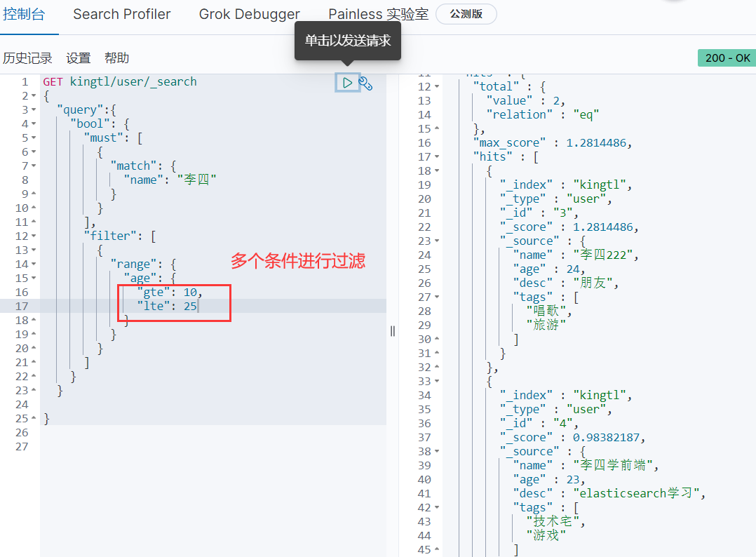756x557 pixels.
Task: Click the send request play icon
Action: 347,83
